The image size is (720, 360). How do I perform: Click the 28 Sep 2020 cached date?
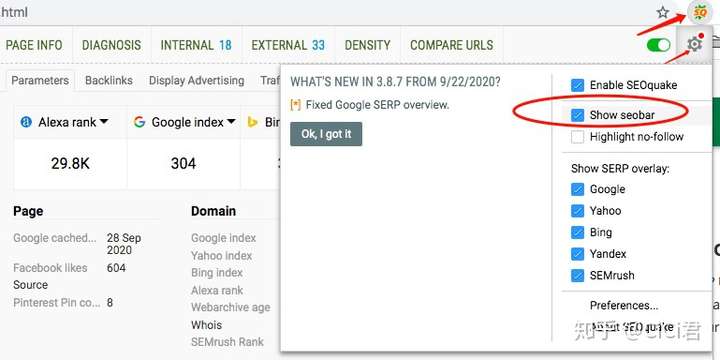click(124, 244)
